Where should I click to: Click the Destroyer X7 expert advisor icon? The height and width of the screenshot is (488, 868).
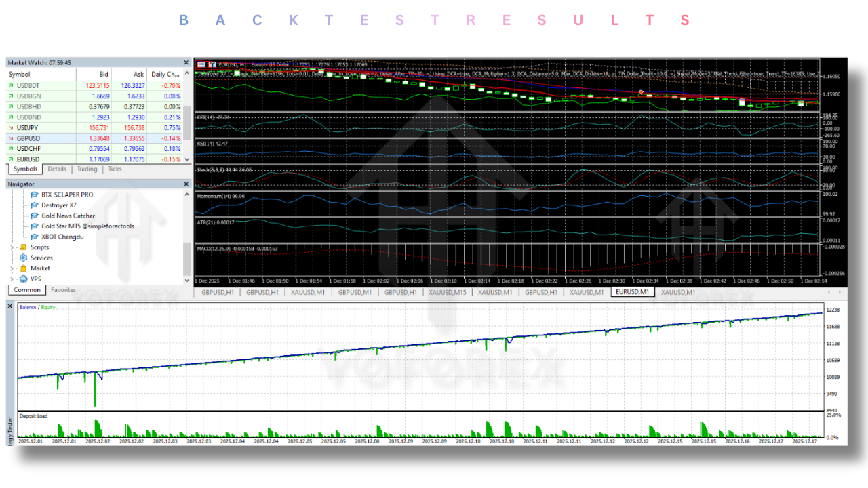point(34,205)
